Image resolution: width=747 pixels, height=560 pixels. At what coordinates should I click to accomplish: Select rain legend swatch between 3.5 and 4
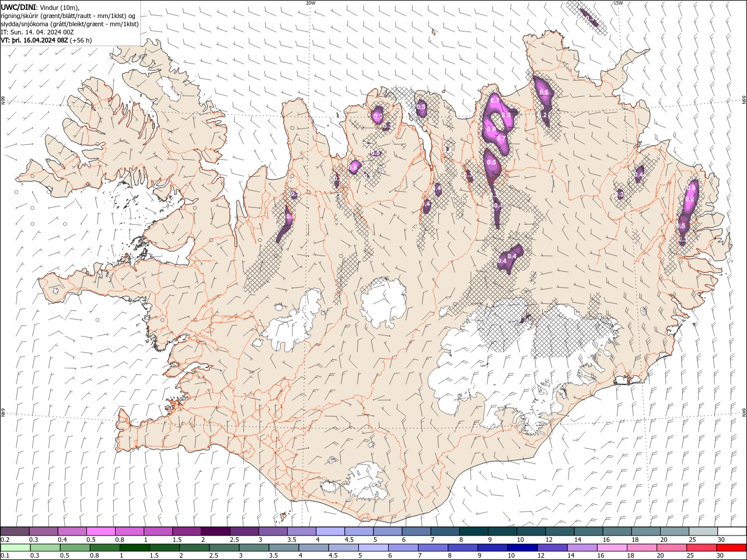click(x=284, y=548)
